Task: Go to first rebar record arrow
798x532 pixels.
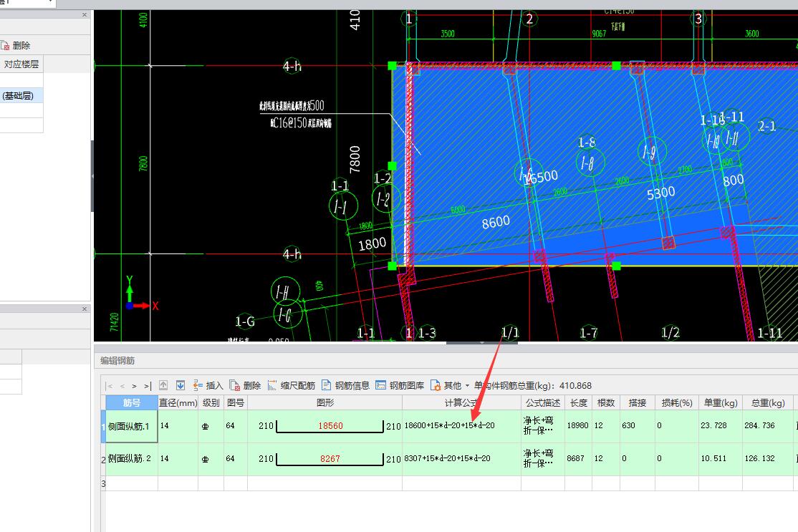Action: (x=109, y=386)
